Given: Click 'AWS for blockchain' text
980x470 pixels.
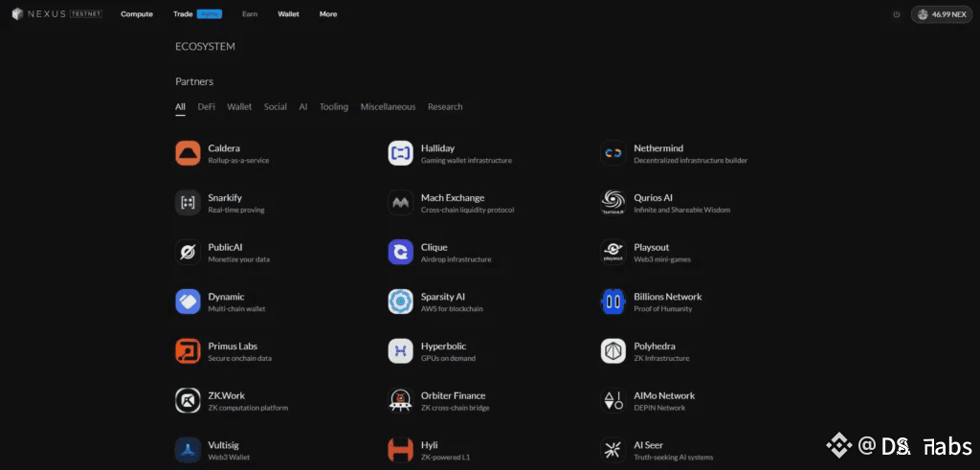Looking at the screenshot, I should pos(452,309).
